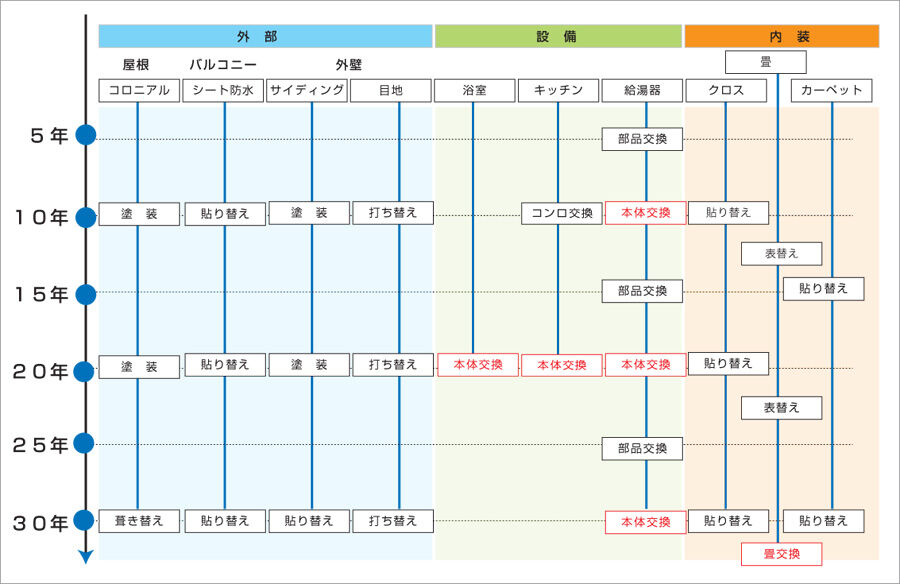Click the red 畳交換 box
Viewport: 900px width, 584px height.
tap(782, 554)
